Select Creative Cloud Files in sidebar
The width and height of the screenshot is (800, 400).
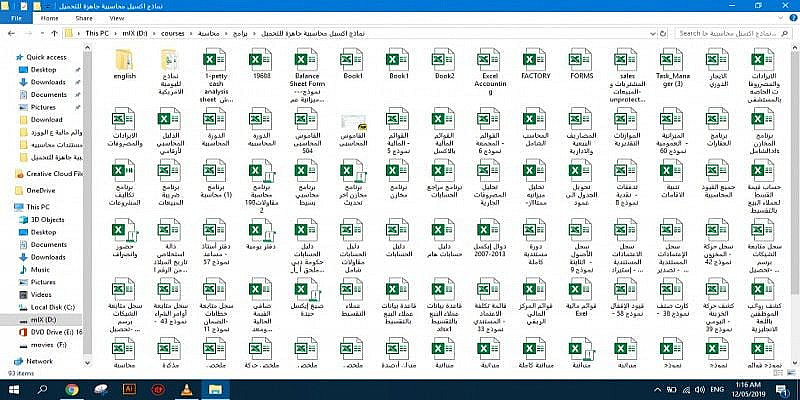pyautogui.click(x=49, y=174)
